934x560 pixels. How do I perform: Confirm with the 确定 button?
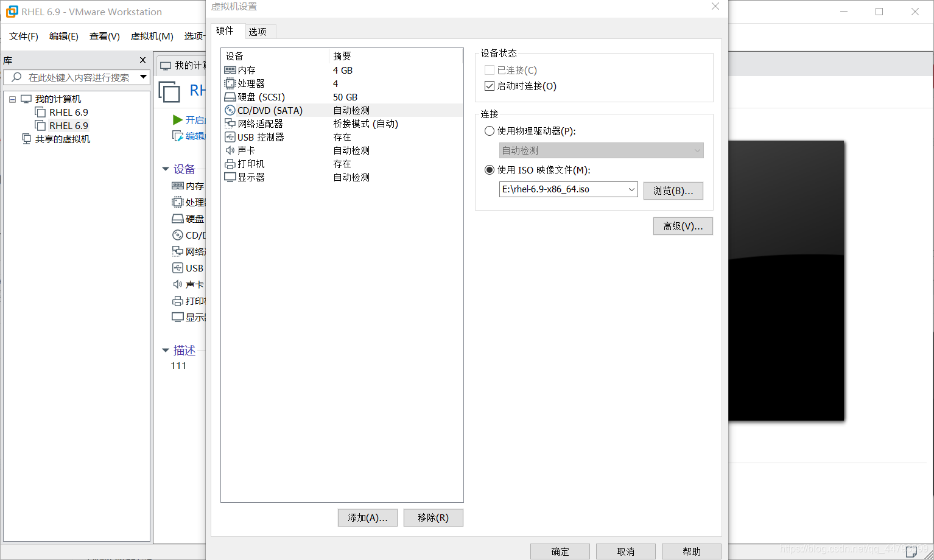click(x=560, y=551)
